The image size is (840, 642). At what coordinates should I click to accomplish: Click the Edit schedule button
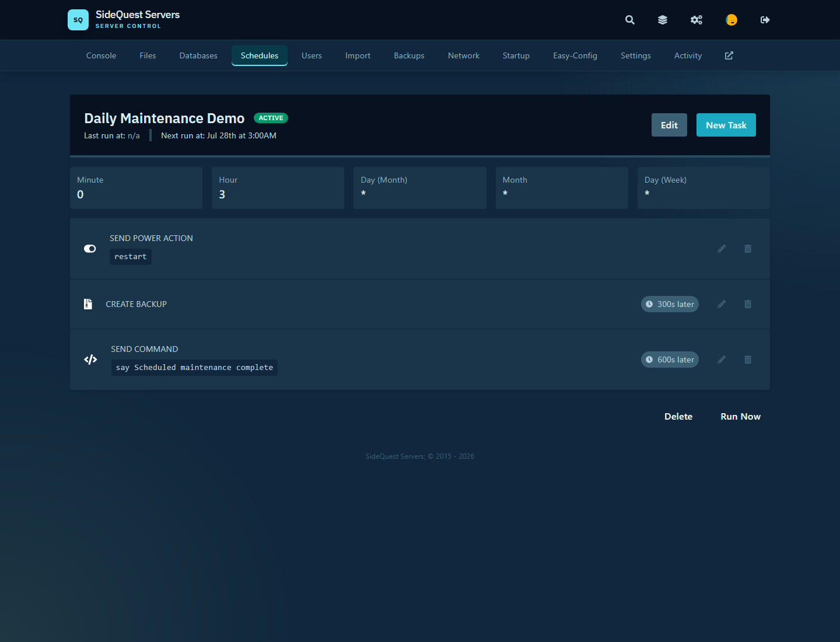click(x=669, y=125)
